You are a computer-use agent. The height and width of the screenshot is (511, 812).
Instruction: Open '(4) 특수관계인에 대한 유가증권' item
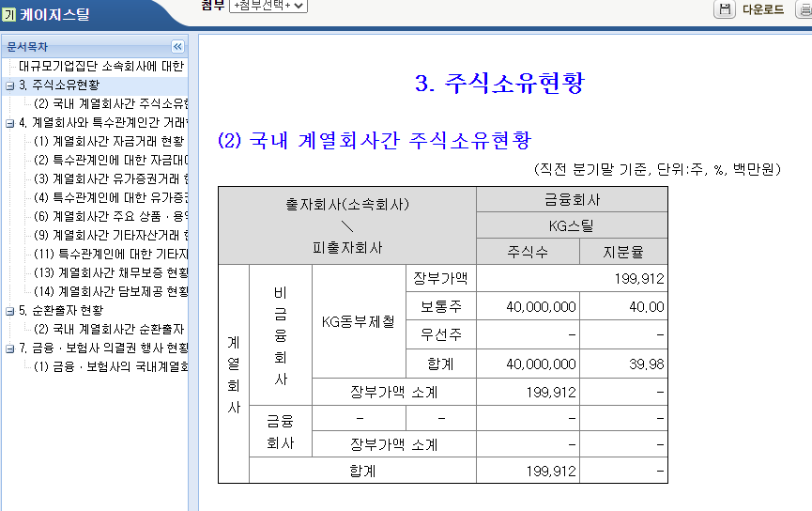(111, 197)
